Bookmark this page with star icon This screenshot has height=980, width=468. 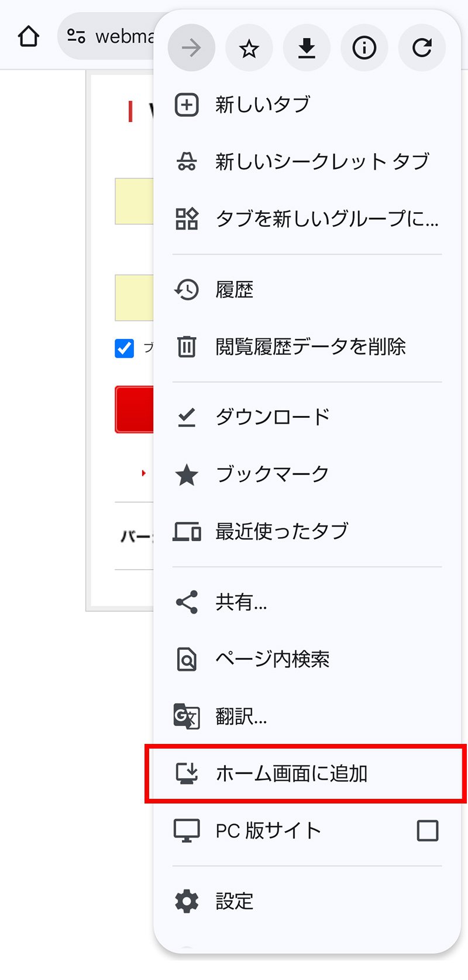tap(249, 48)
